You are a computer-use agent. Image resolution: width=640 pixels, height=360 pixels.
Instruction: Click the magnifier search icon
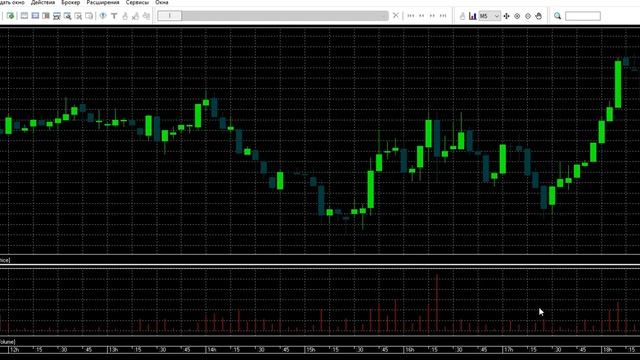point(558,16)
